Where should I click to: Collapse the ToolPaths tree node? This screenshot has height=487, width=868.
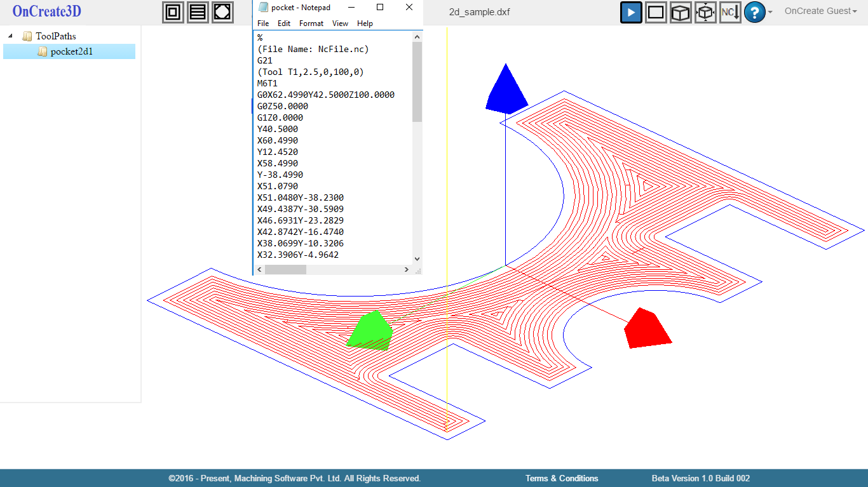[x=11, y=36]
